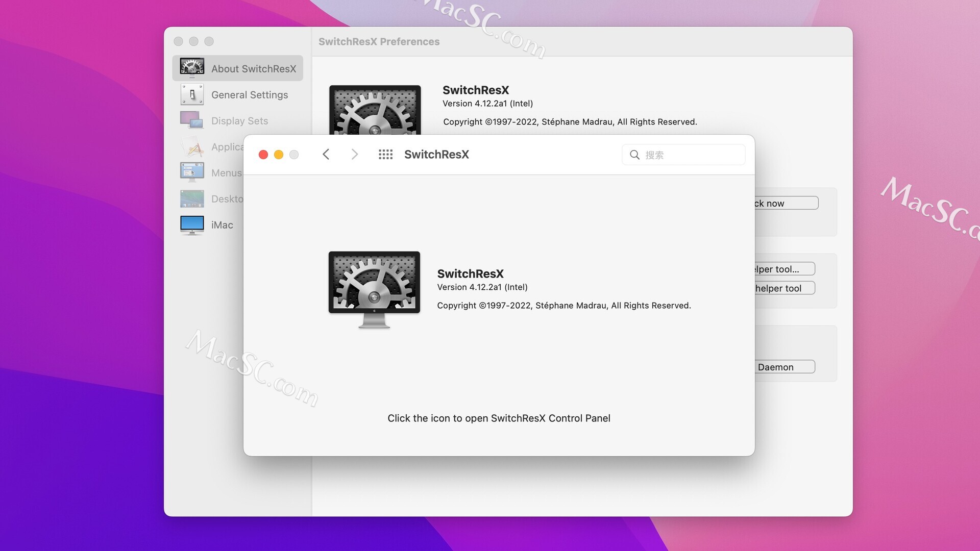Click the About SwitchResX sidebar icon

pyautogui.click(x=192, y=68)
